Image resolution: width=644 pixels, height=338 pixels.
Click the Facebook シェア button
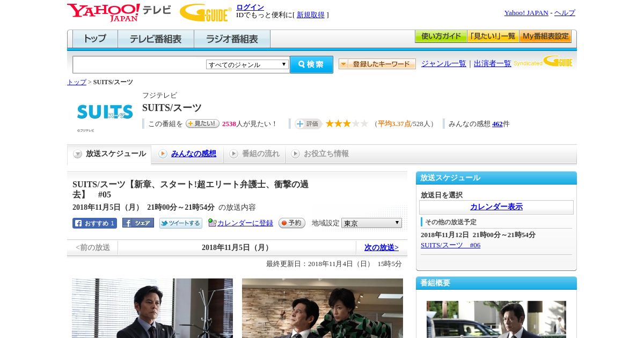point(138,223)
